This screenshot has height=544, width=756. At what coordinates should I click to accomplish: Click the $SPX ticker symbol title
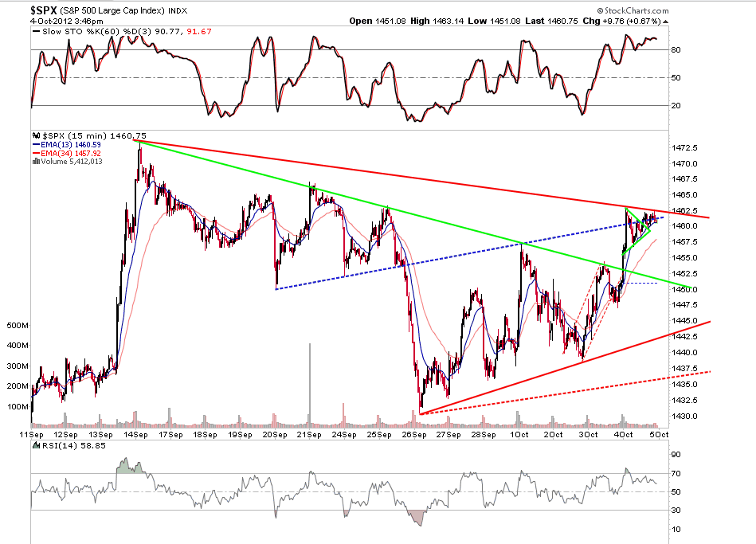[x=43, y=10]
